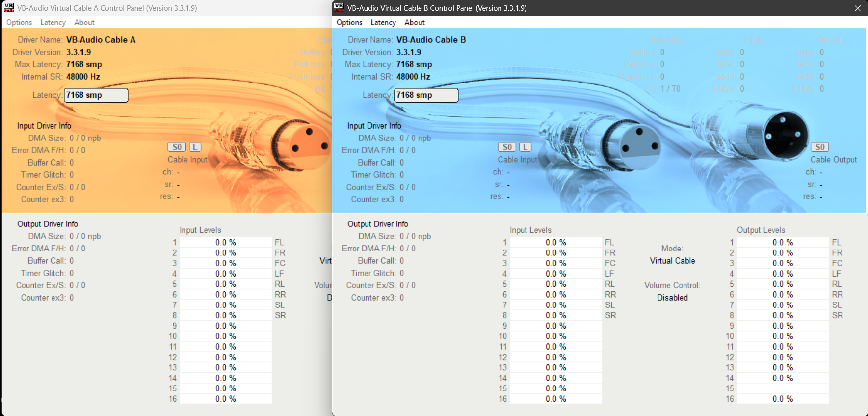Click Volume Control 'Disabled' value in Cable B

pos(673,298)
